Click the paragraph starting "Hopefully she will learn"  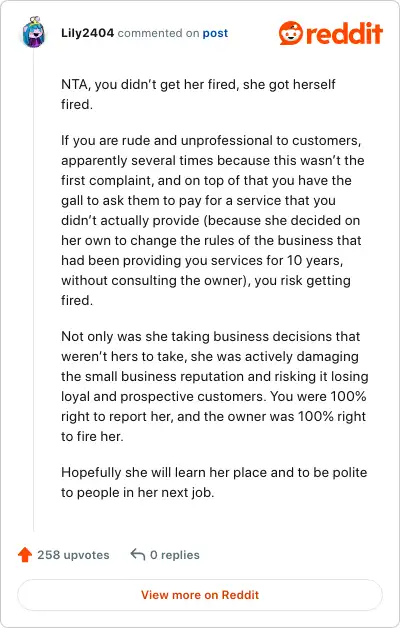pos(214,482)
